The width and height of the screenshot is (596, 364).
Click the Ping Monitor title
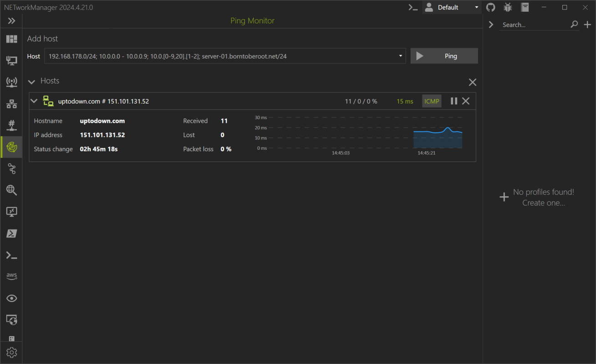[252, 21]
